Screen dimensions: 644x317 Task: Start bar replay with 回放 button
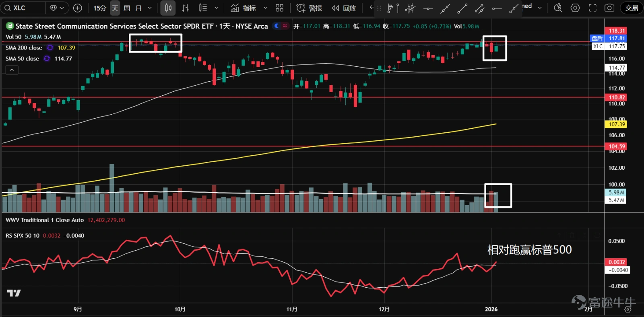tap(344, 8)
